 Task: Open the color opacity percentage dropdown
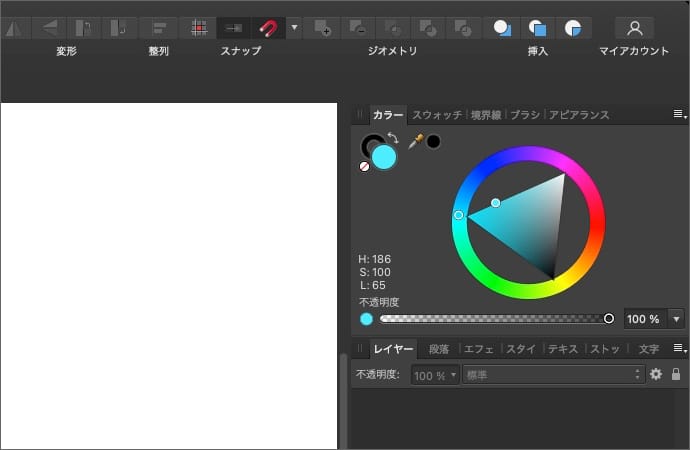coord(677,319)
